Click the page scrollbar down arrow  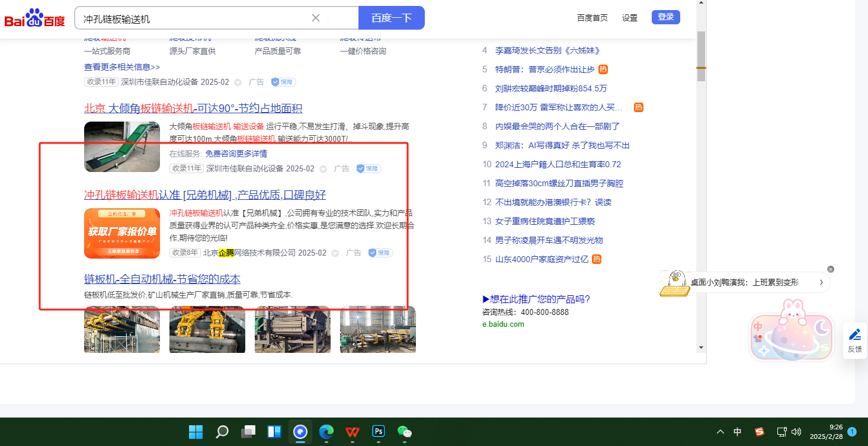tap(701, 347)
